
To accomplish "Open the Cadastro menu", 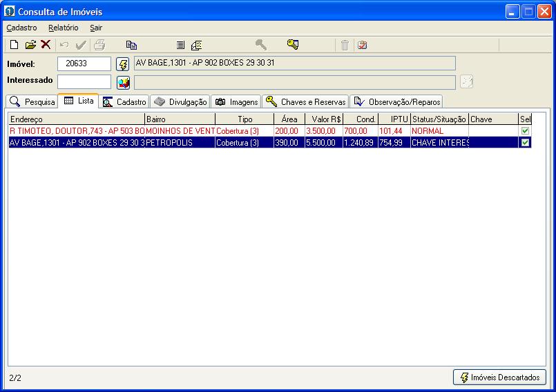I will pyautogui.click(x=21, y=28).
